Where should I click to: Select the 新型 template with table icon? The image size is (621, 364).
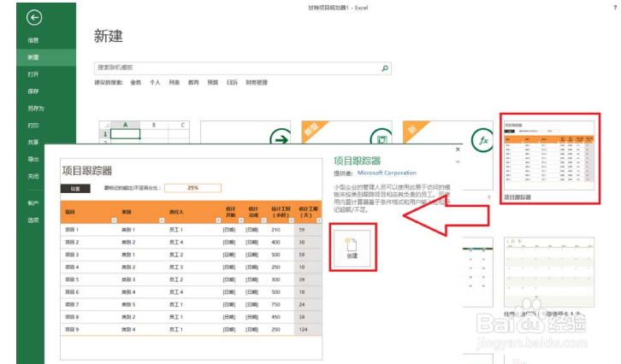point(347,132)
